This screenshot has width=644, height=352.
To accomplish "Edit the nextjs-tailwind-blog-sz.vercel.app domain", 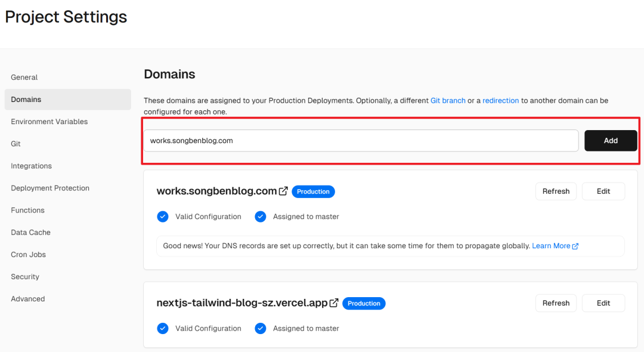I will tap(603, 303).
